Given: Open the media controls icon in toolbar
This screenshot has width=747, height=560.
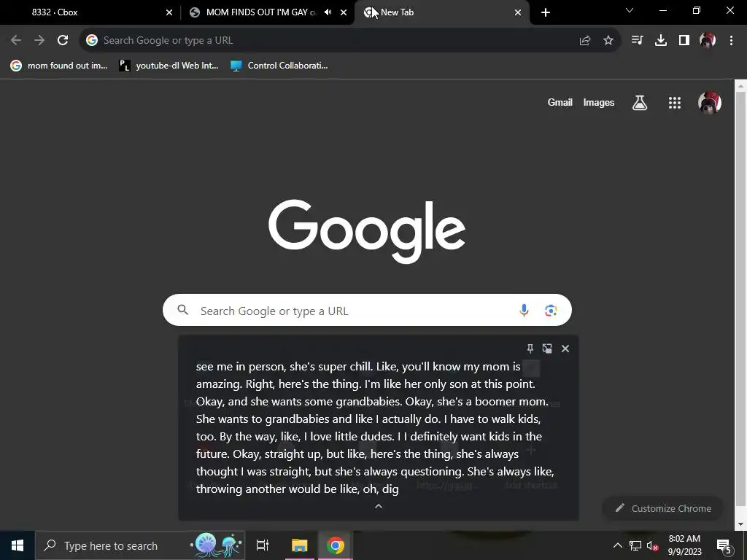Looking at the screenshot, I should (637, 41).
